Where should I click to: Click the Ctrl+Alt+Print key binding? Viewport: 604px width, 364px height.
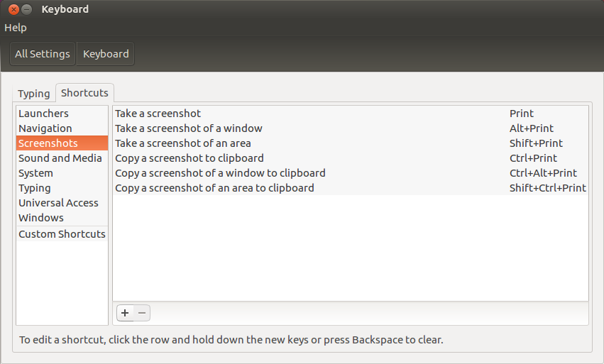pyautogui.click(x=543, y=173)
